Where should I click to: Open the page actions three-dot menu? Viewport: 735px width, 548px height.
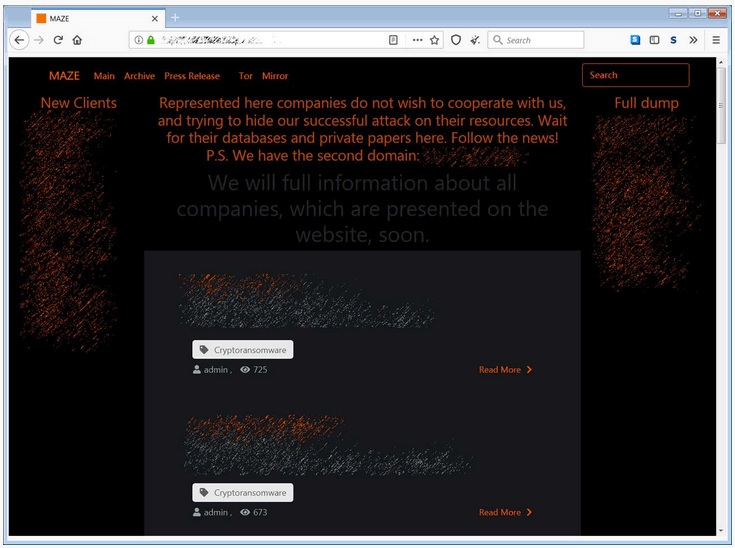click(x=414, y=40)
